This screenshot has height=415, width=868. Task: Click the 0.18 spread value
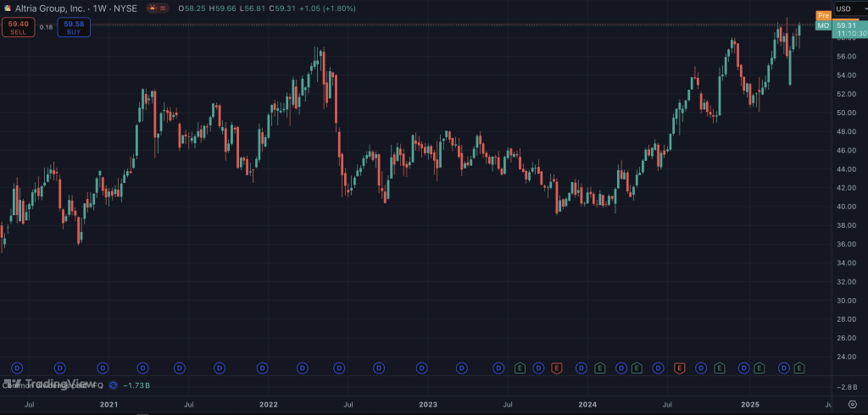(x=47, y=27)
